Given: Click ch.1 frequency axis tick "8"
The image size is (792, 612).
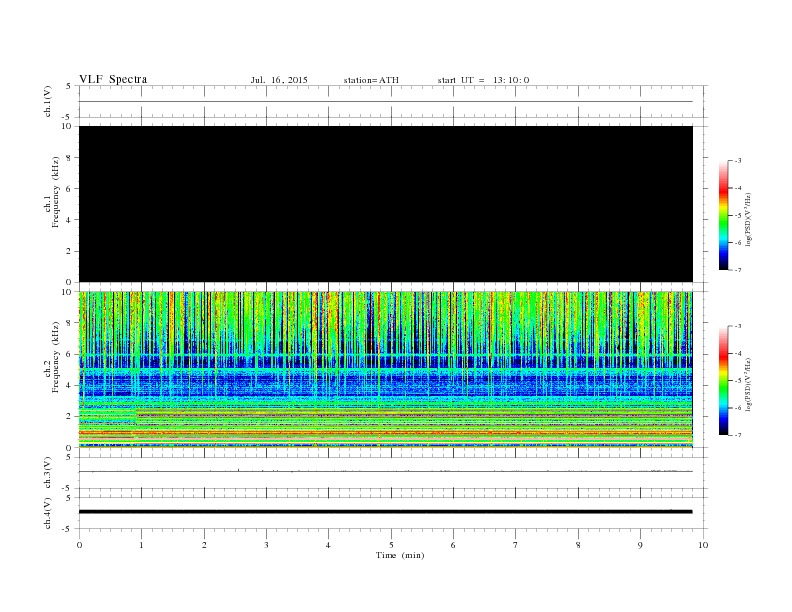Looking at the screenshot, I should pyautogui.click(x=69, y=158).
